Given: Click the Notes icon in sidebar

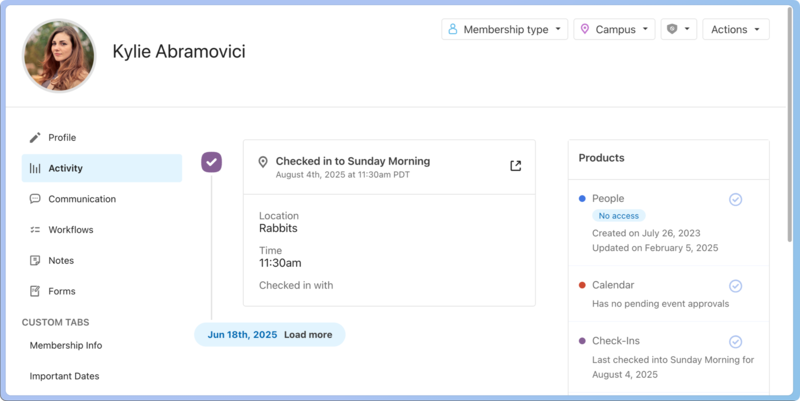Looking at the screenshot, I should (35, 261).
